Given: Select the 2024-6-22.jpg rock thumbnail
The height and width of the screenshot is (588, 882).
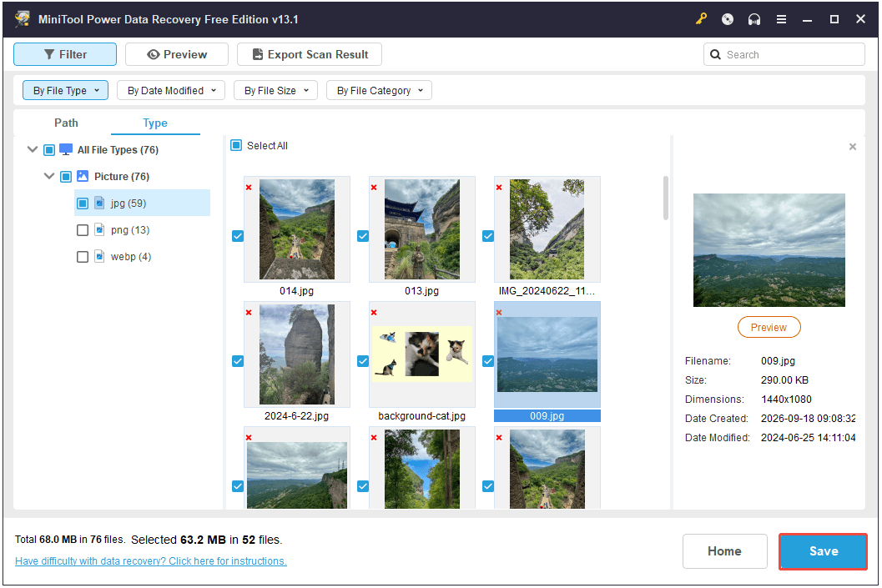Looking at the screenshot, I should pos(297,354).
